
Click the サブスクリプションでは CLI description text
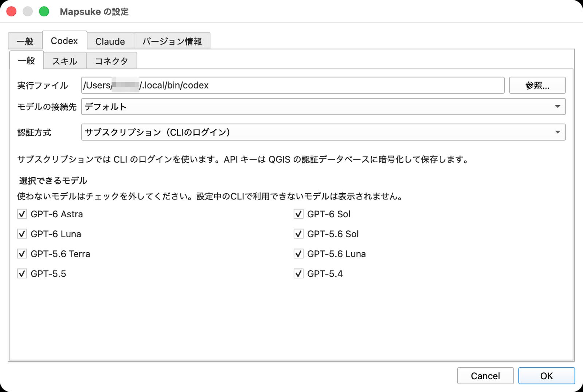tap(243, 159)
